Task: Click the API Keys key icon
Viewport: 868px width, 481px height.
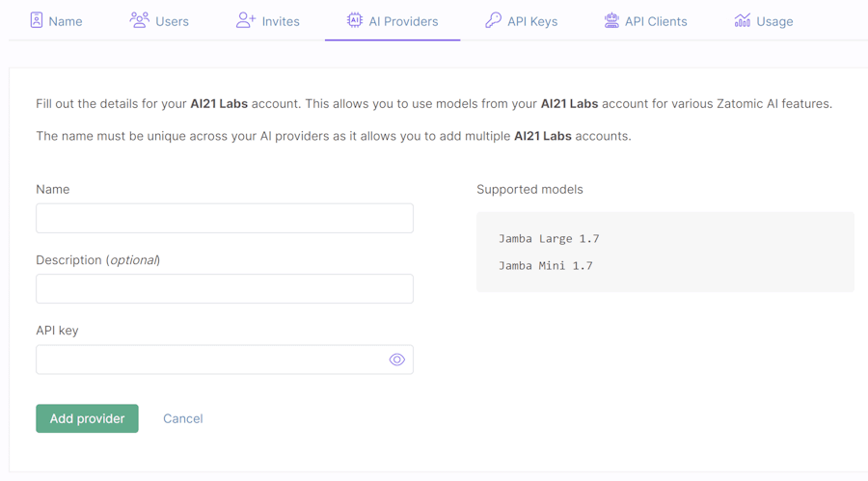Action: [493, 20]
